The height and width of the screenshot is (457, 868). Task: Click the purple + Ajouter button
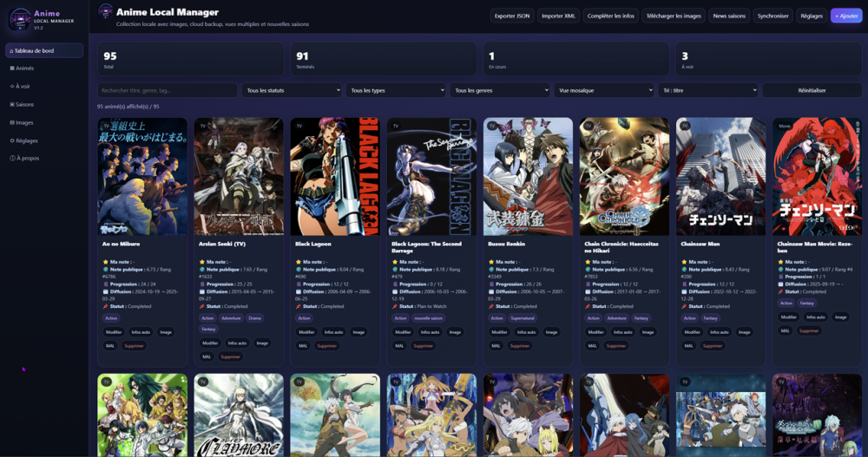pos(846,16)
